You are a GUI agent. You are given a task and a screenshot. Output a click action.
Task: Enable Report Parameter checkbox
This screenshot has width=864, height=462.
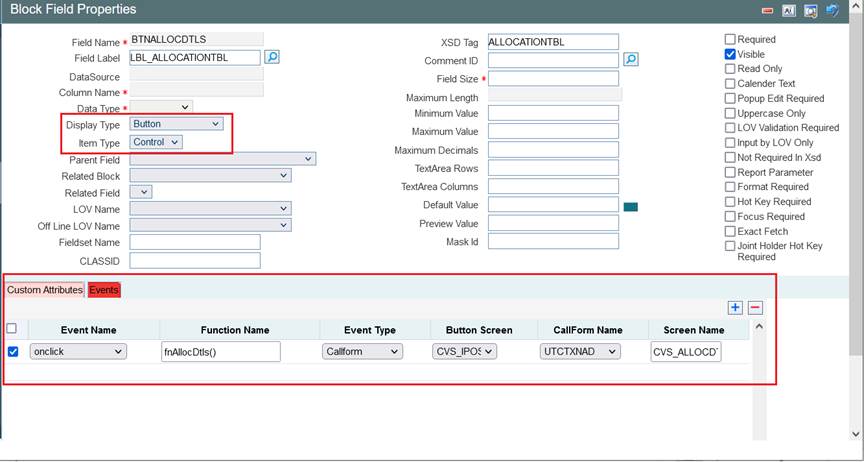[730, 173]
